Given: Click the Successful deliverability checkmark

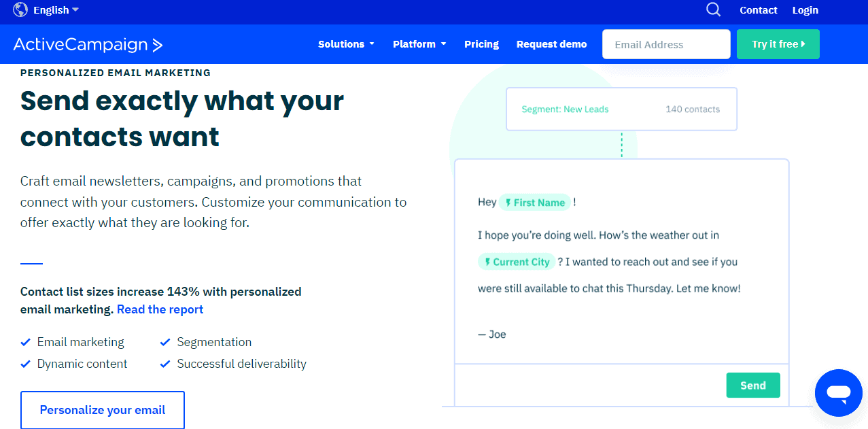Looking at the screenshot, I should click(165, 364).
